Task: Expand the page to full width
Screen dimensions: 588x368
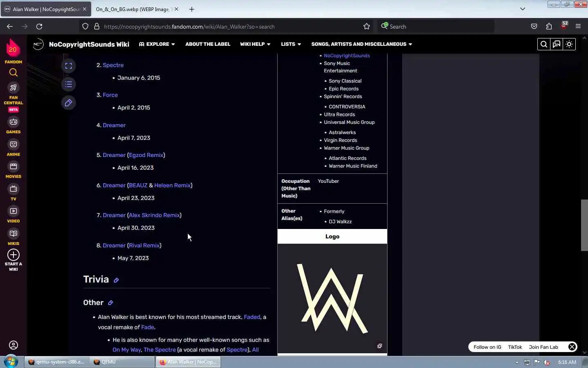Action: pos(69,66)
